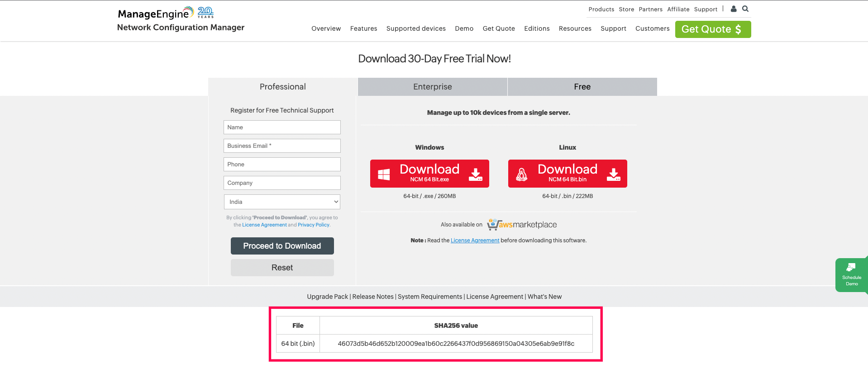Open the Editions menu item

(x=537, y=28)
